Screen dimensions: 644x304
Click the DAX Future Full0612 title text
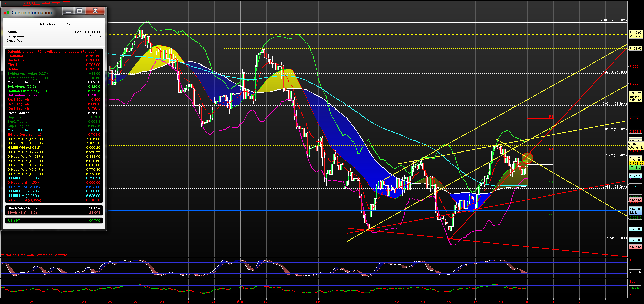(54, 24)
